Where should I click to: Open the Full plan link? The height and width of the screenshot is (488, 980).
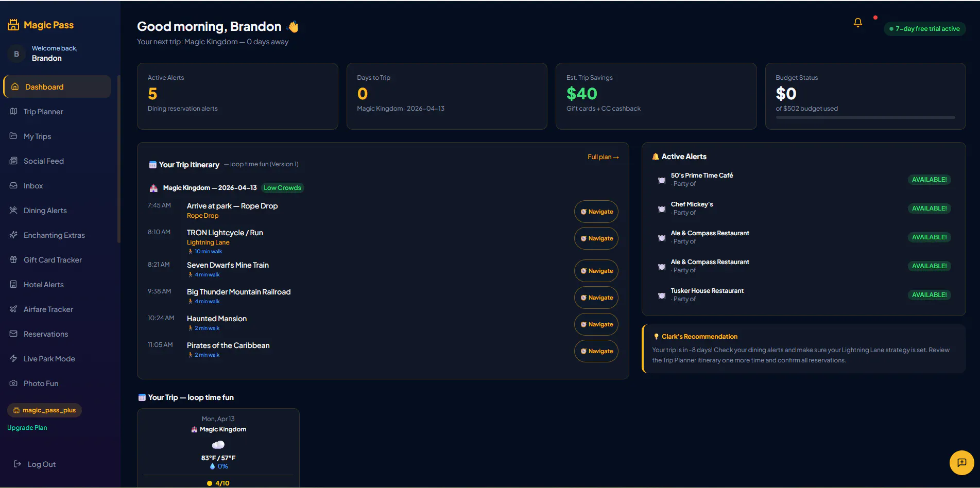click(x=603, y=157)
